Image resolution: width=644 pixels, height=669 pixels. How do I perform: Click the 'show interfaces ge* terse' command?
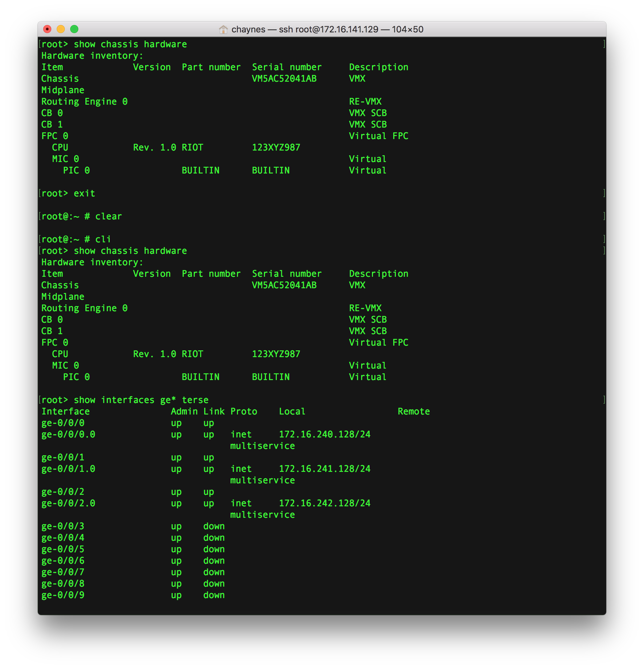(141, 400)
